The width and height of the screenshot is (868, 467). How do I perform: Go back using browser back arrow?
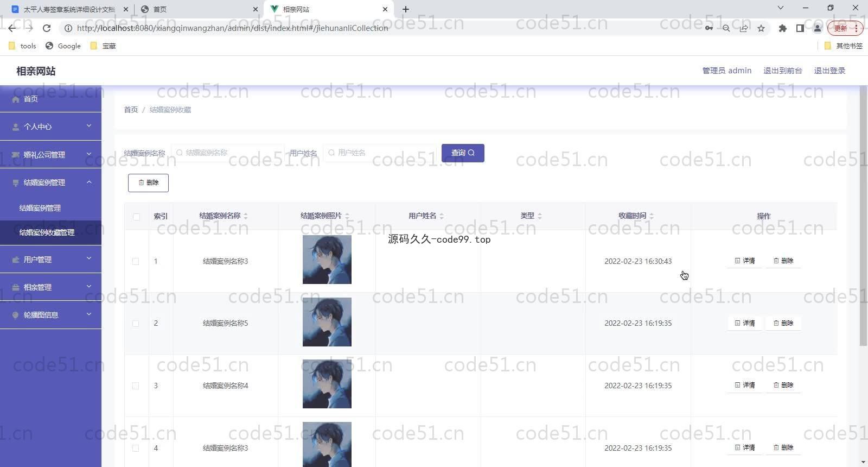(12, 28)
